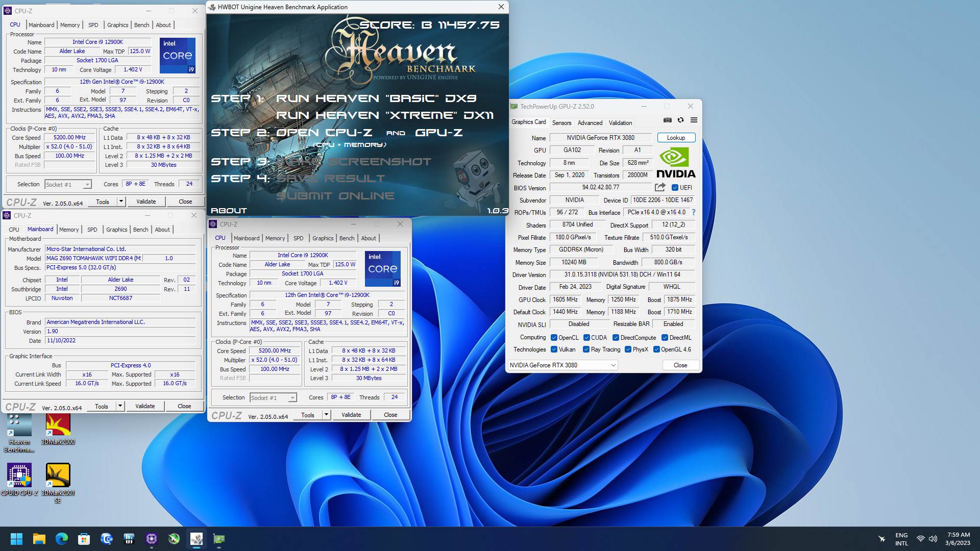Switch to Sensors tab in GPU-Z
The height and width of the screenshot is (551, 980).
point(561,123)
